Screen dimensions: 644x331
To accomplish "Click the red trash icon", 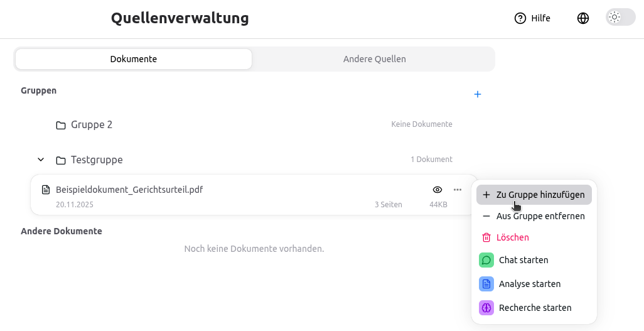I will [x=486, y=237].
